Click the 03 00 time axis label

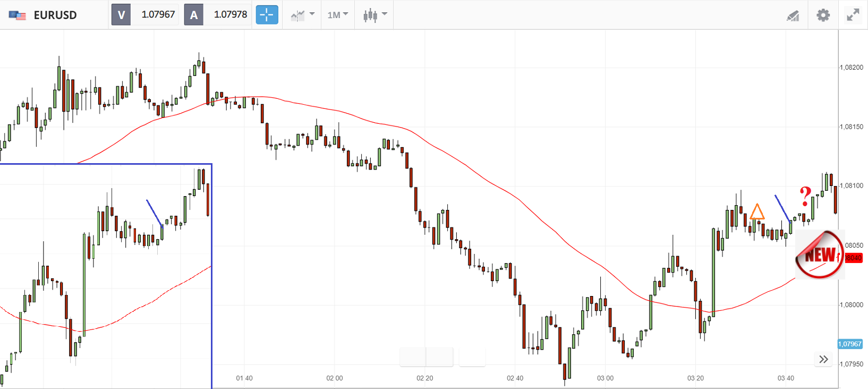[x=605, y=378]
